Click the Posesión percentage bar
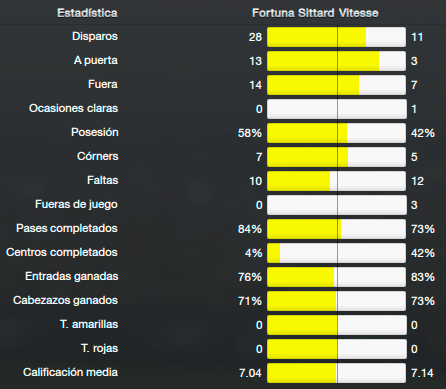The image size is (446, 389). [336, 133]
